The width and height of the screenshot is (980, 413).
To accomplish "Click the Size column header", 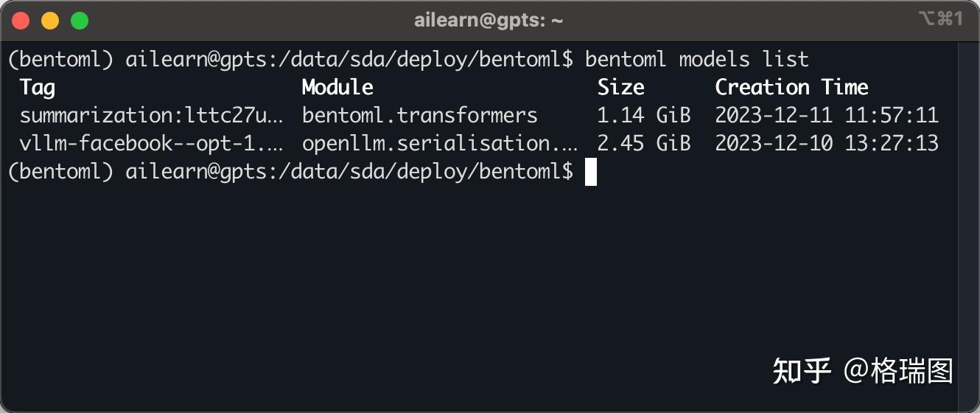I will pos(620,88).
